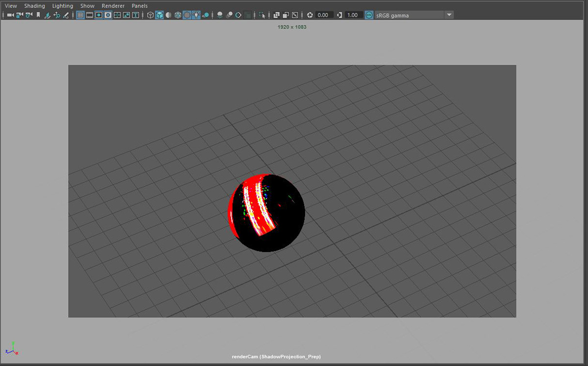Open the Panels menu
The image size is (588, 366).
click(140, 6)
